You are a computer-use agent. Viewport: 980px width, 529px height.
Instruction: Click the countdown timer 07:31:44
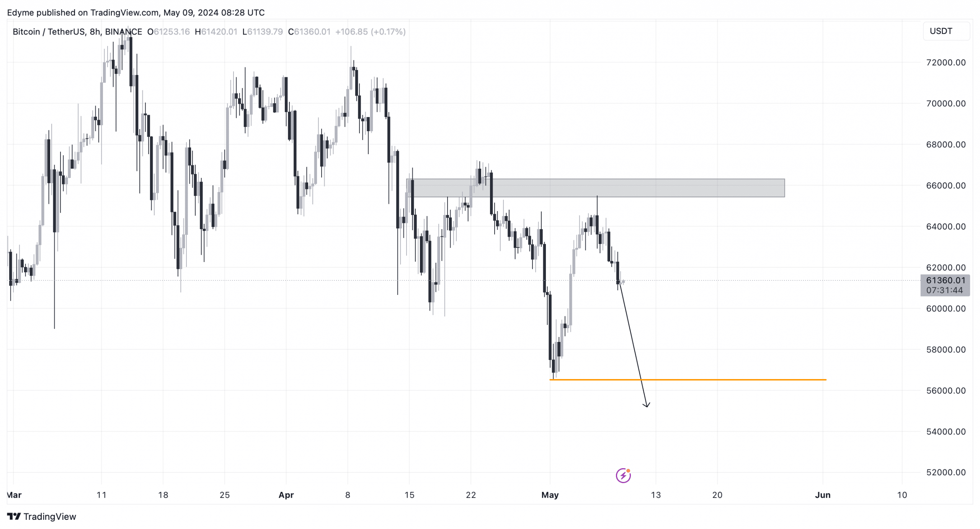coord(944,290)
